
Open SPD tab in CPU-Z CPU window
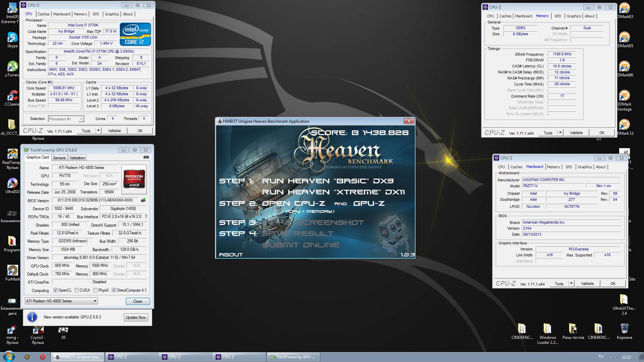96,14
